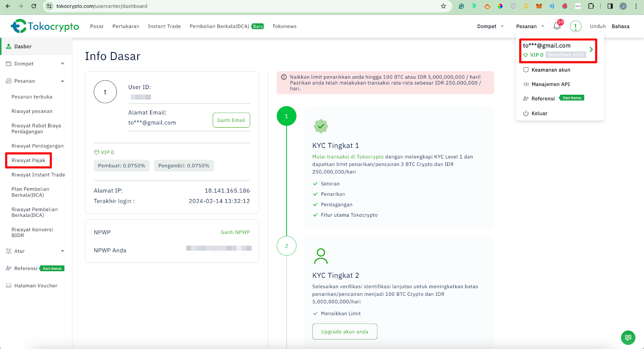Open Halaman Voucher

[36, 286]
